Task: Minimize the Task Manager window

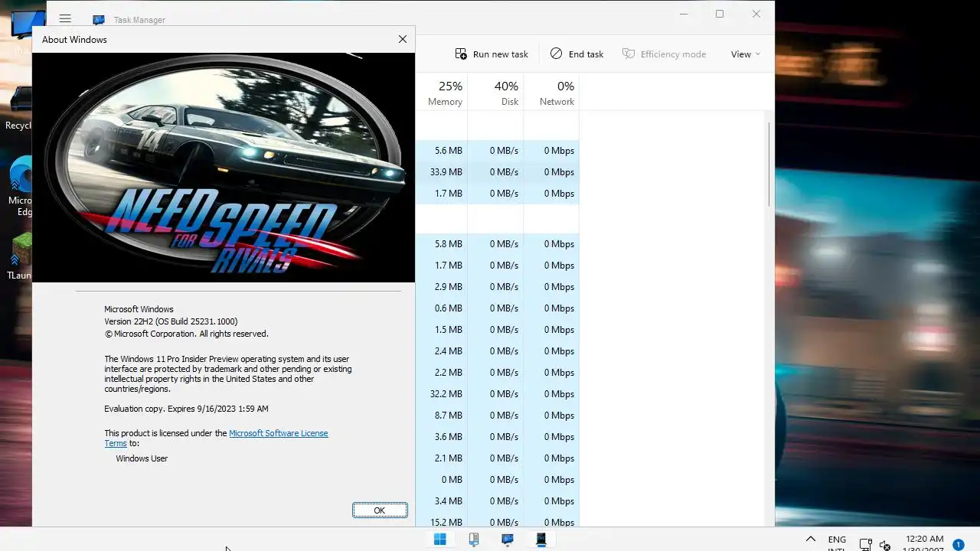Action: (x=684, y=14)
